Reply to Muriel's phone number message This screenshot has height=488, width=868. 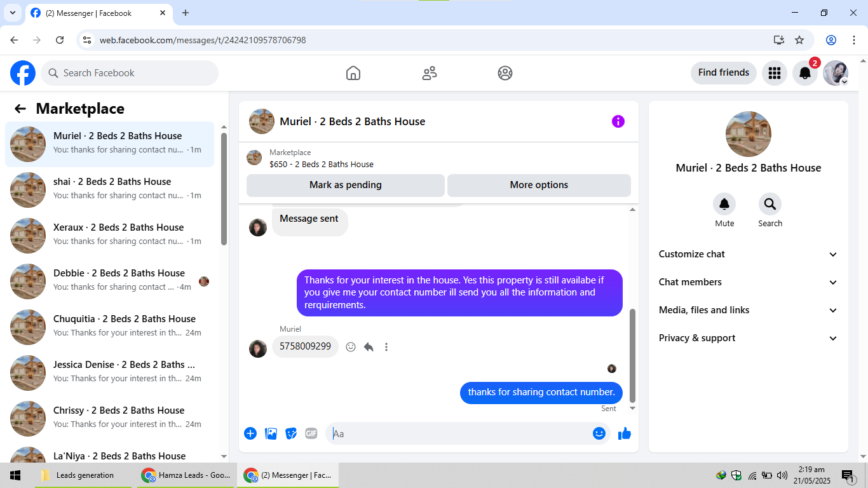point(369,347)
